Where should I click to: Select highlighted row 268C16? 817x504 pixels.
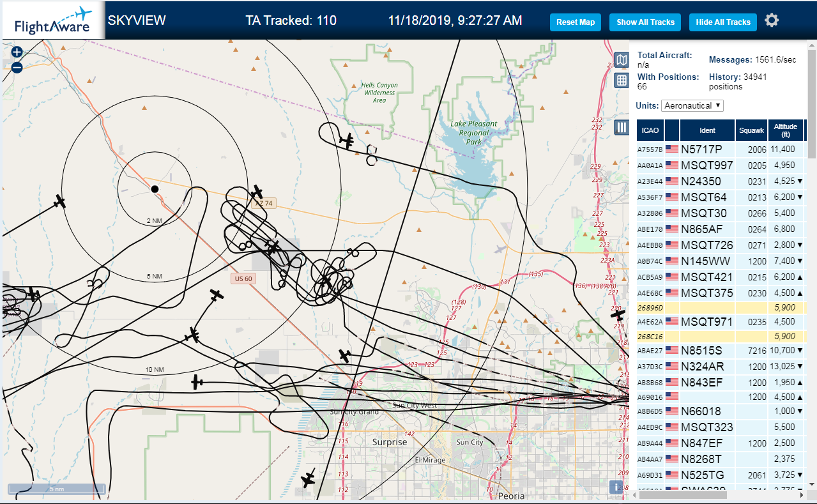721,337
